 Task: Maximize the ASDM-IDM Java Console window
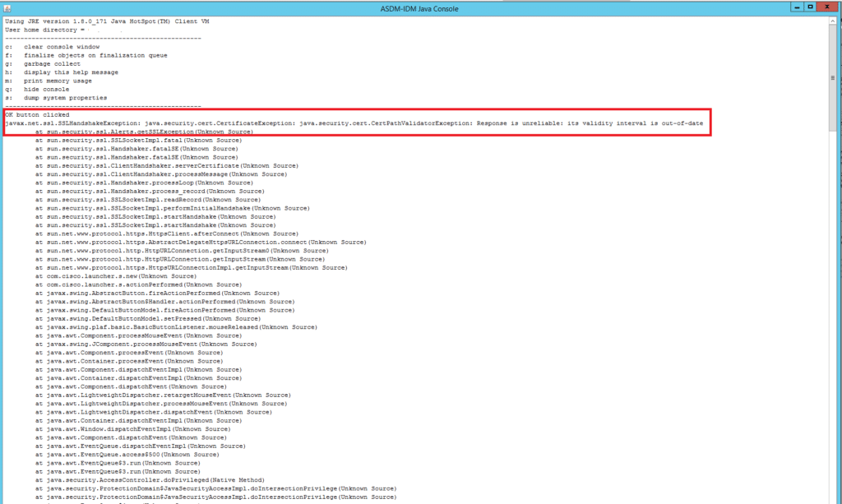[810, 6]
